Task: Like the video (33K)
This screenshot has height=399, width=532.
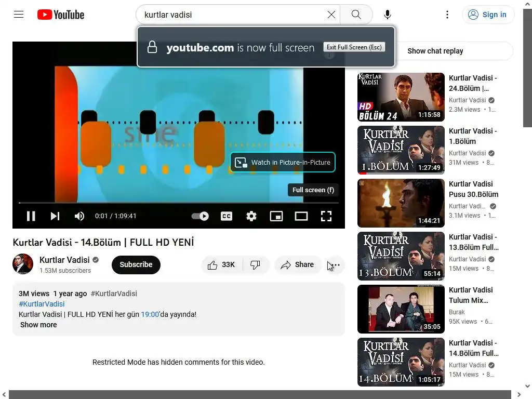Action: click(222, 264)
